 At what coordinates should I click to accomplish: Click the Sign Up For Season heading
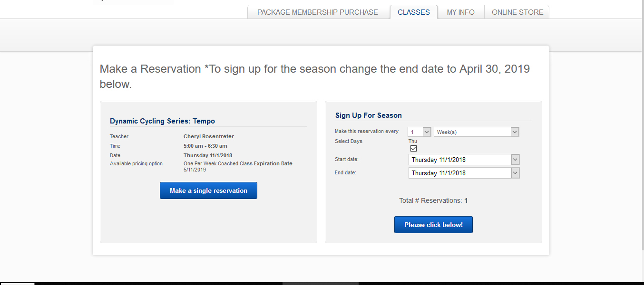pos(368,115)
